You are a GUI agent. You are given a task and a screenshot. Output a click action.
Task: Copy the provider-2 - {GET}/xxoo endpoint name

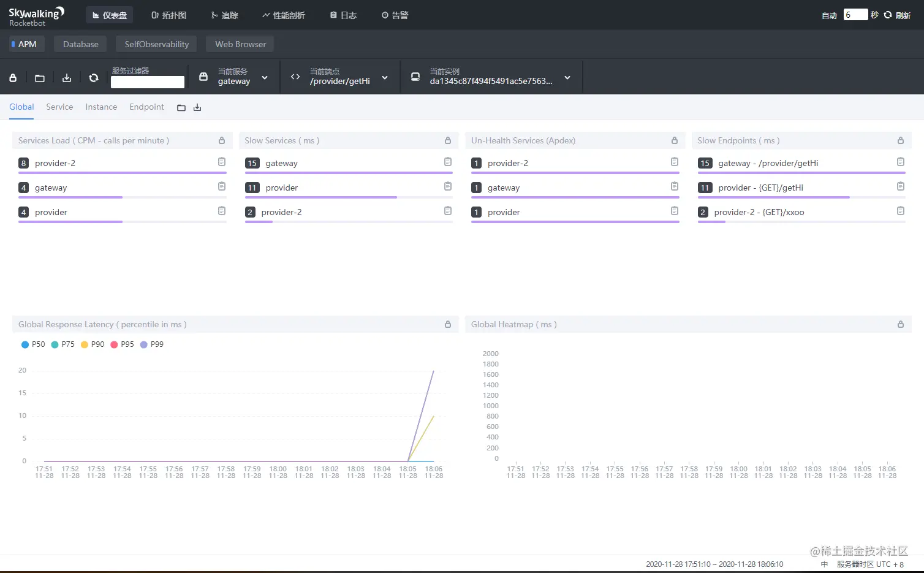click(901, 211)
